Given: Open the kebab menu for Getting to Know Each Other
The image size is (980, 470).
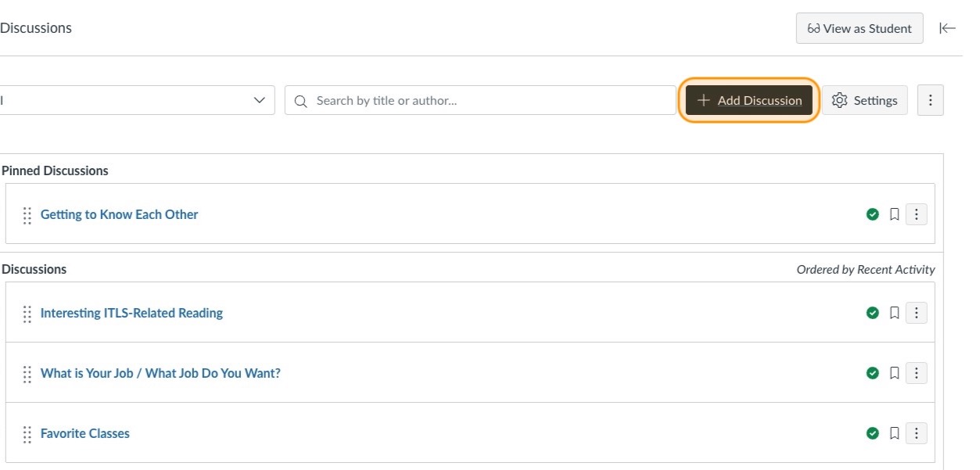Looking at the screenshot, I should pos(916,213).
